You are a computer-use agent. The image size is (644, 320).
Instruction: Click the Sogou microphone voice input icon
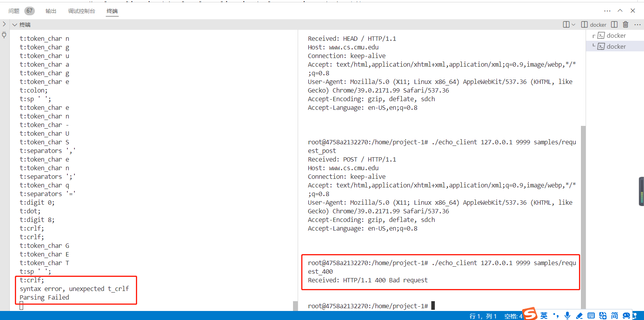point(567,315)
